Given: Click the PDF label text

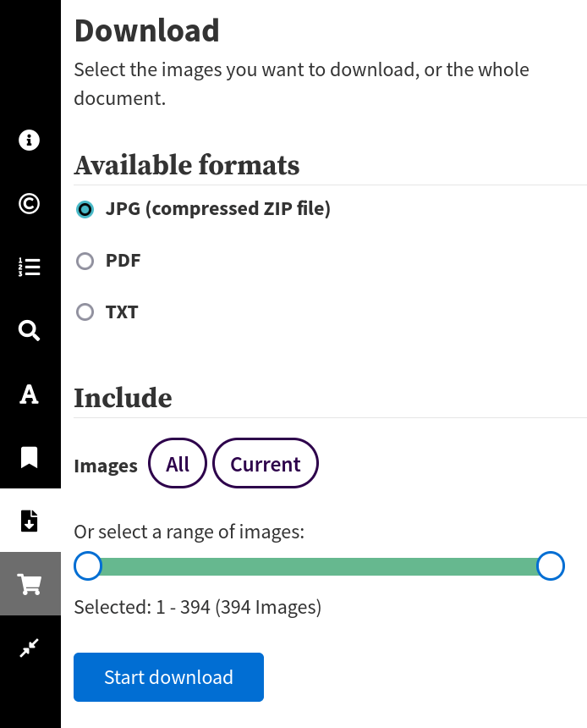Looking at the screenshot, I should coord(123,261).
